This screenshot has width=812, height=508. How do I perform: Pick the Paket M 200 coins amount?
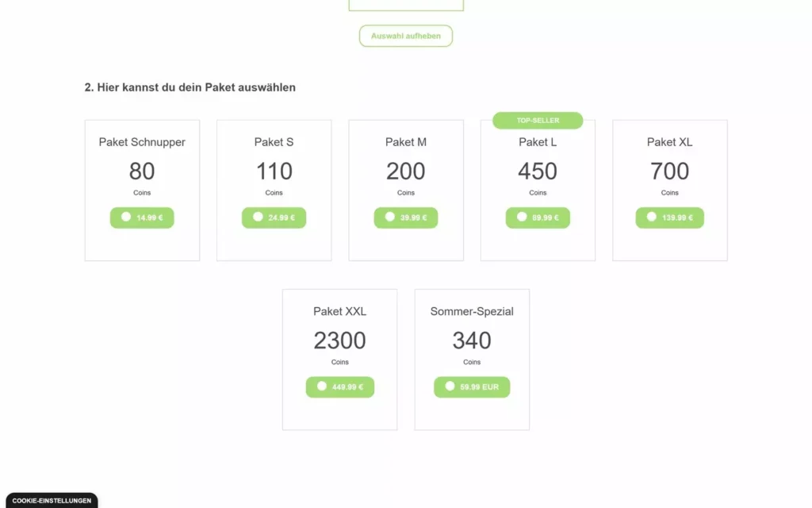click(x=406, y=171)
